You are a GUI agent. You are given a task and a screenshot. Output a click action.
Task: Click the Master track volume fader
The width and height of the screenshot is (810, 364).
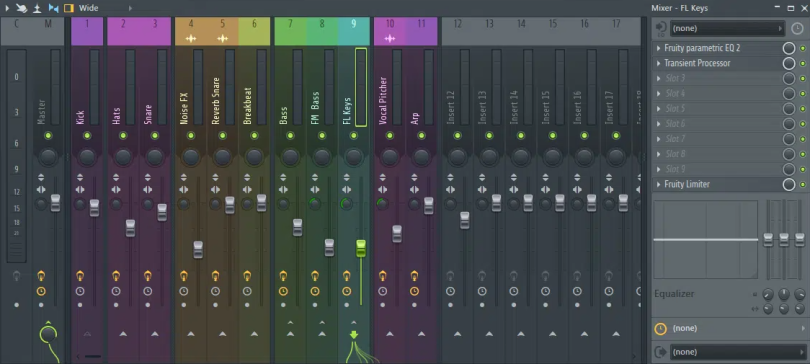(55, 202)
